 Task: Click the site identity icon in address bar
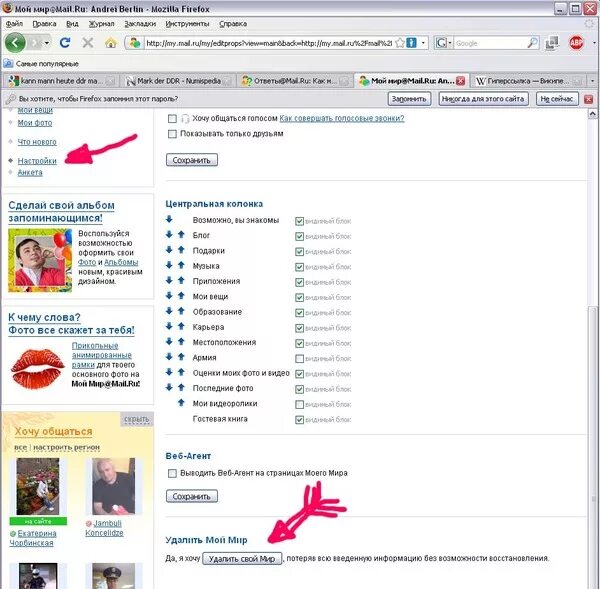tap(135, 43)
